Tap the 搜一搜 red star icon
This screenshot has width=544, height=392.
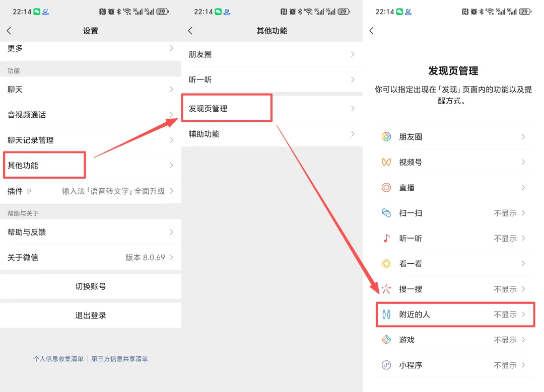pyautogui.click(x=386, y=289)
